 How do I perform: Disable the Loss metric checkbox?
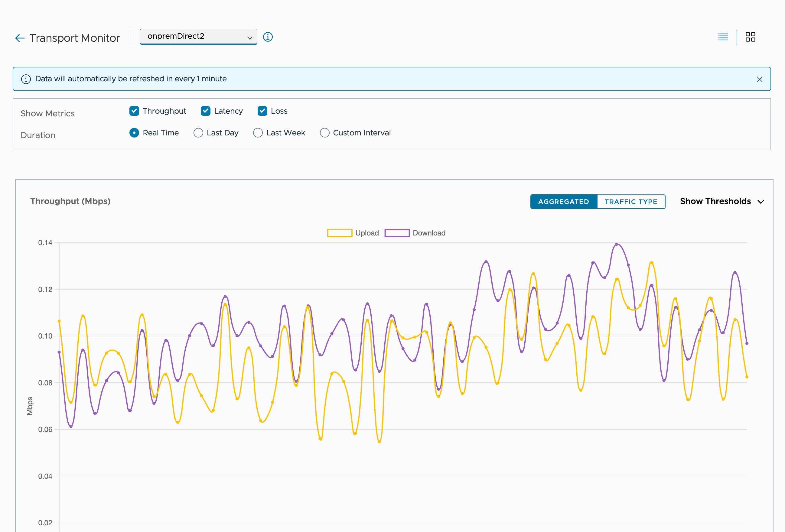coord(262,111)
